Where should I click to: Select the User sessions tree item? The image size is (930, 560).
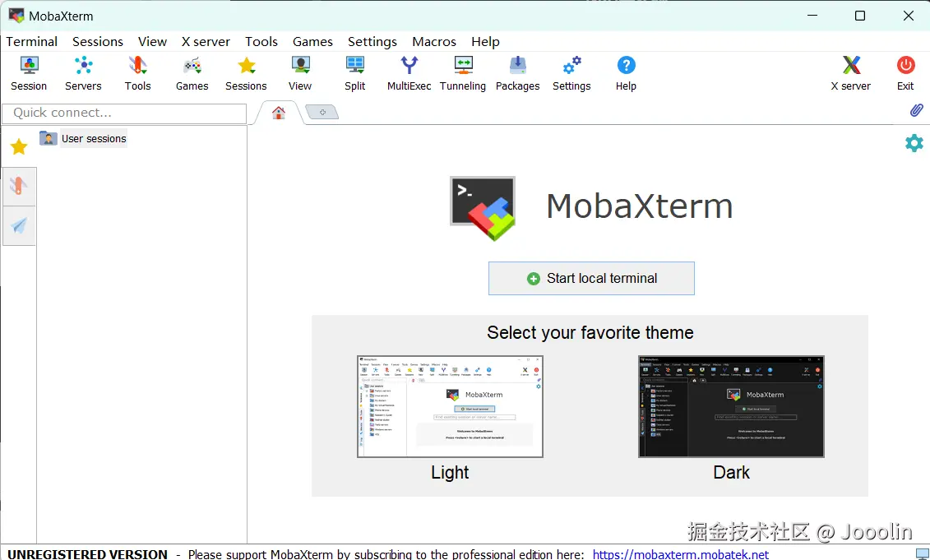(x=94, y=138)
